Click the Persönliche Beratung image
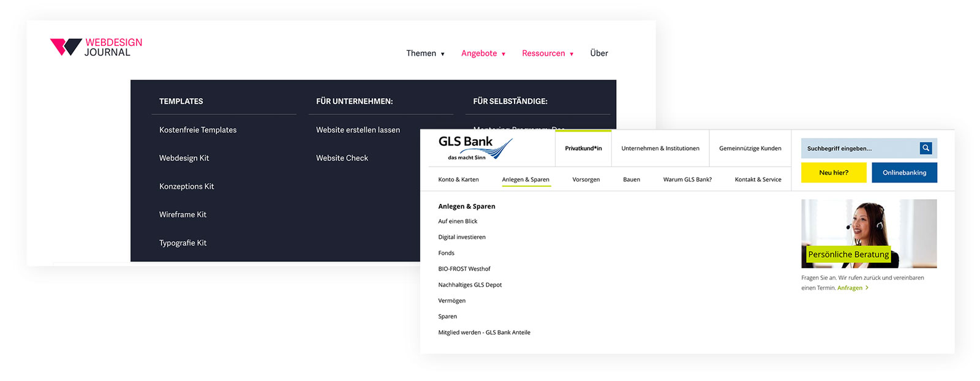 [x=869, y=233]
